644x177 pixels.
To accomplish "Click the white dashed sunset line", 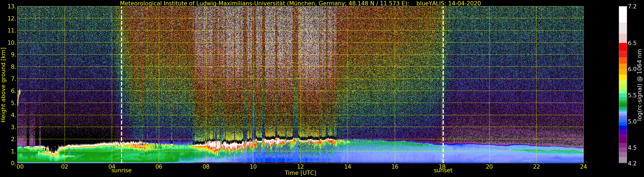I will point(443,75).
